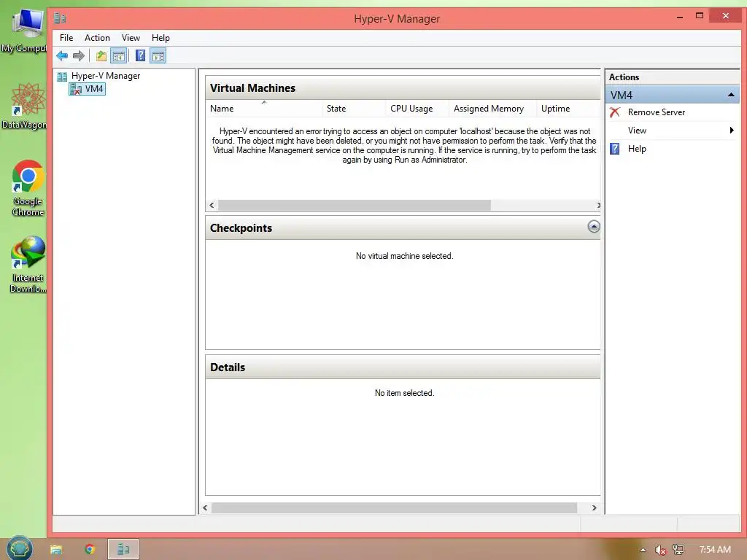Click Virtual Machines list scrollbar right arrow
747x560 pixels.
tap(598, 205)
